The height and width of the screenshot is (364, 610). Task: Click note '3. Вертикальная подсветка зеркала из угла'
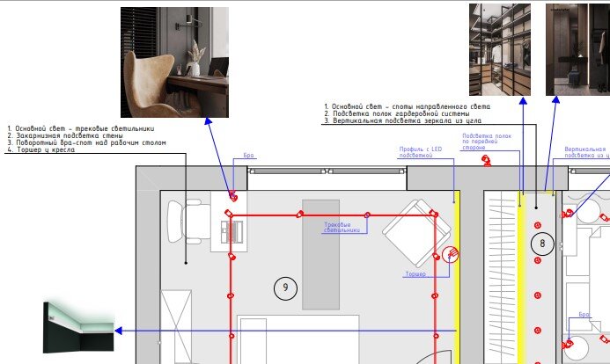click(403, 120)
